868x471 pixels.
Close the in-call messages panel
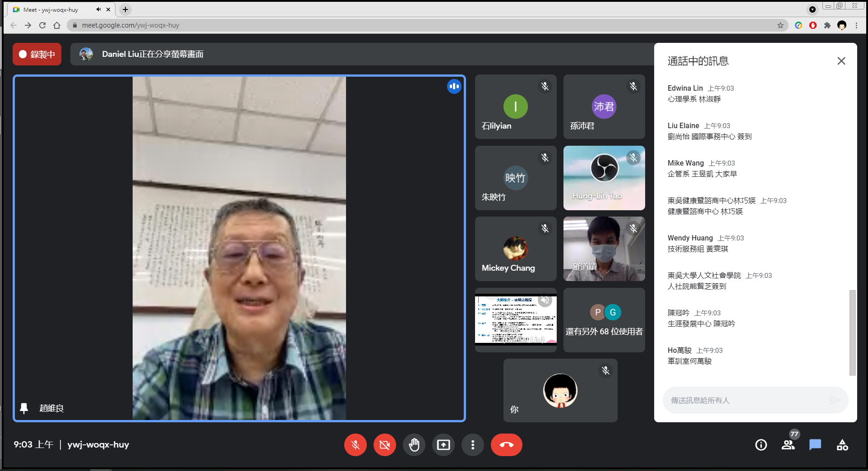point(841,61)
